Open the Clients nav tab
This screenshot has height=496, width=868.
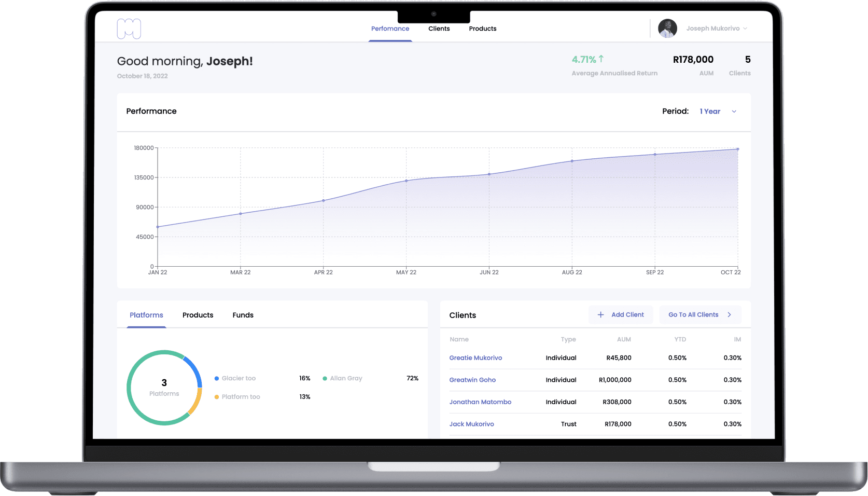point(439,29)
